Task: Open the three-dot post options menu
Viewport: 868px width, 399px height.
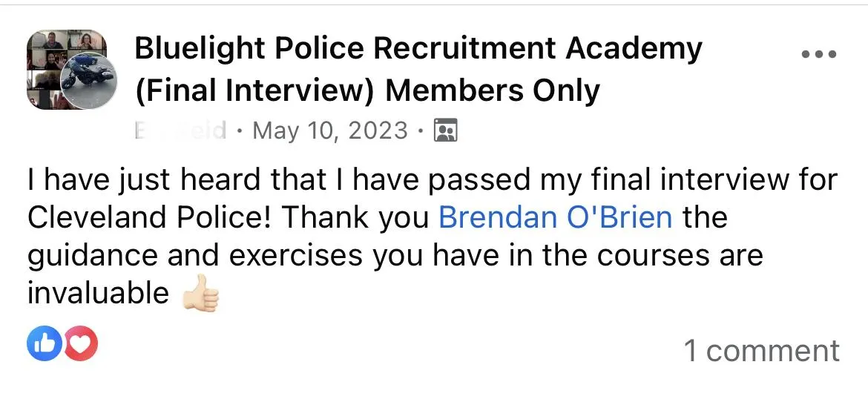Action: [819, 54]
